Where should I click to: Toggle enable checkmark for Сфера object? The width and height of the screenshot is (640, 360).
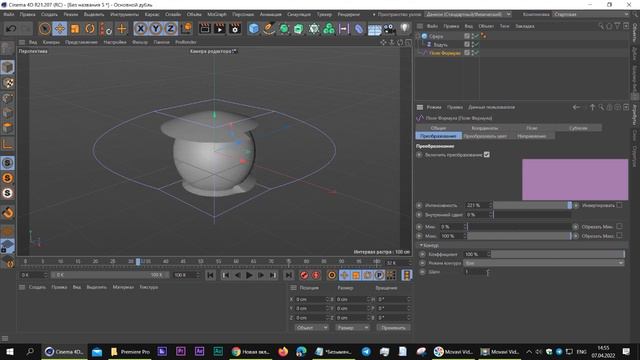coord(476,36)
